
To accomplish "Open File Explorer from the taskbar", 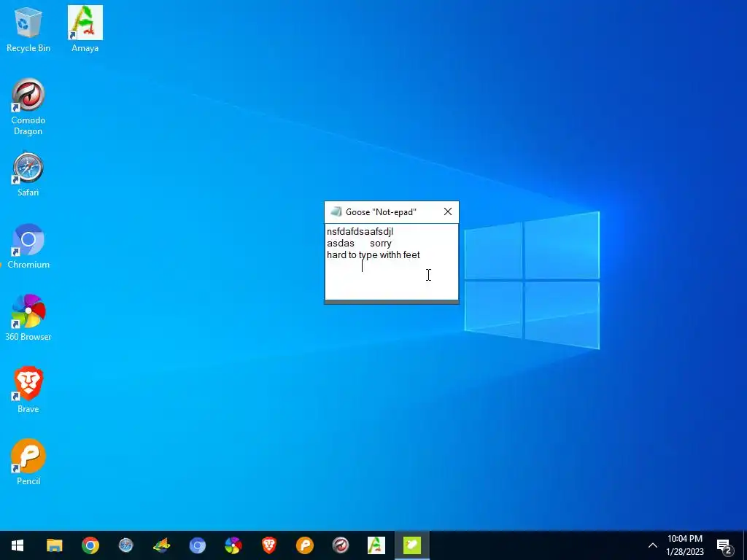I will [x=54, y=545].
